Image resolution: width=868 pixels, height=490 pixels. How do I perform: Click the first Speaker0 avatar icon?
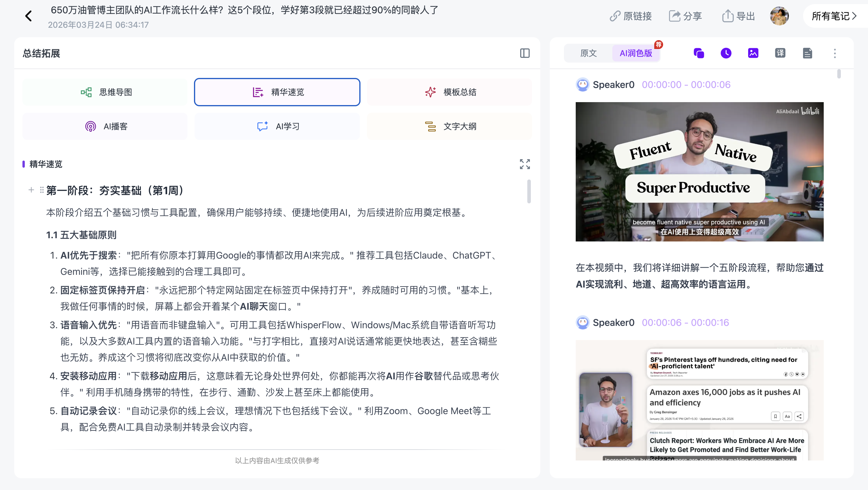[x=583, y=85]
